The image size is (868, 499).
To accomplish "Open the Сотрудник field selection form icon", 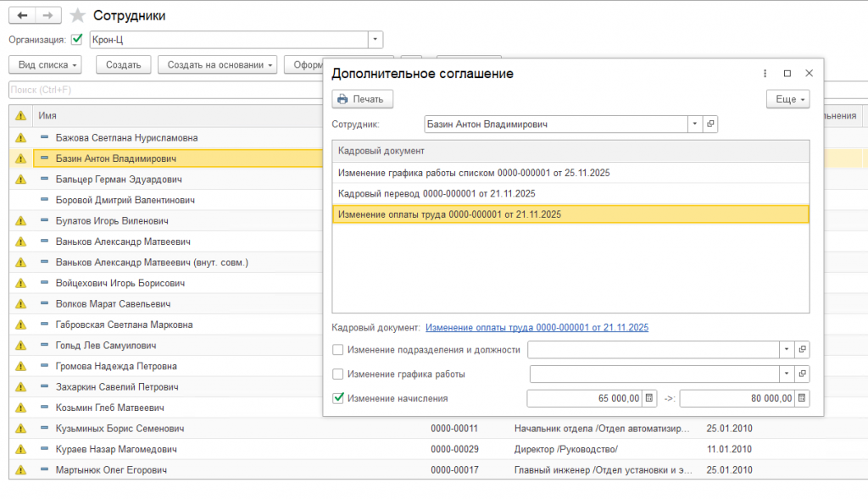I will (711, 125).
